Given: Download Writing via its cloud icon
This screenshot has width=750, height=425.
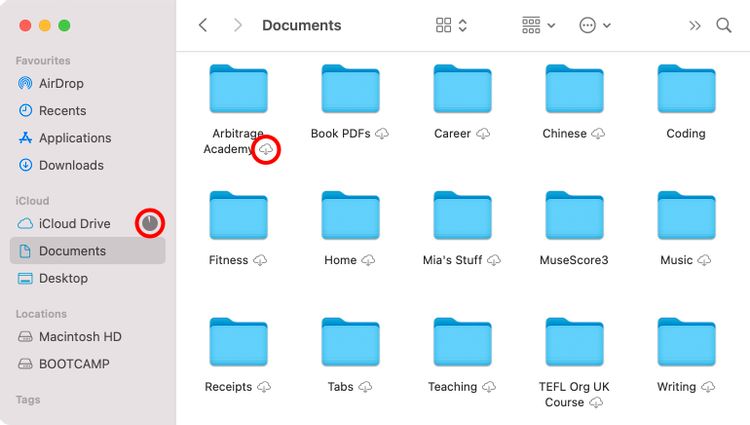Looking at the screenshot, I should [708, 387].
